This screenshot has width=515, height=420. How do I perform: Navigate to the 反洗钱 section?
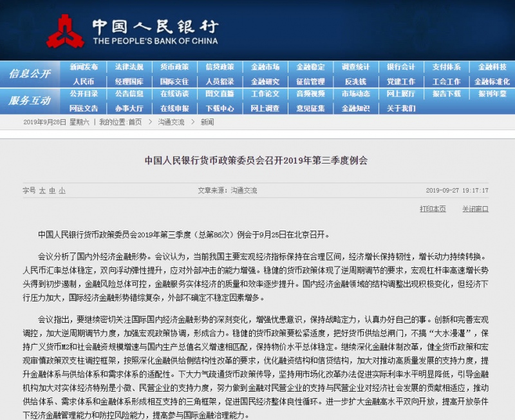[x=356, y=82]
